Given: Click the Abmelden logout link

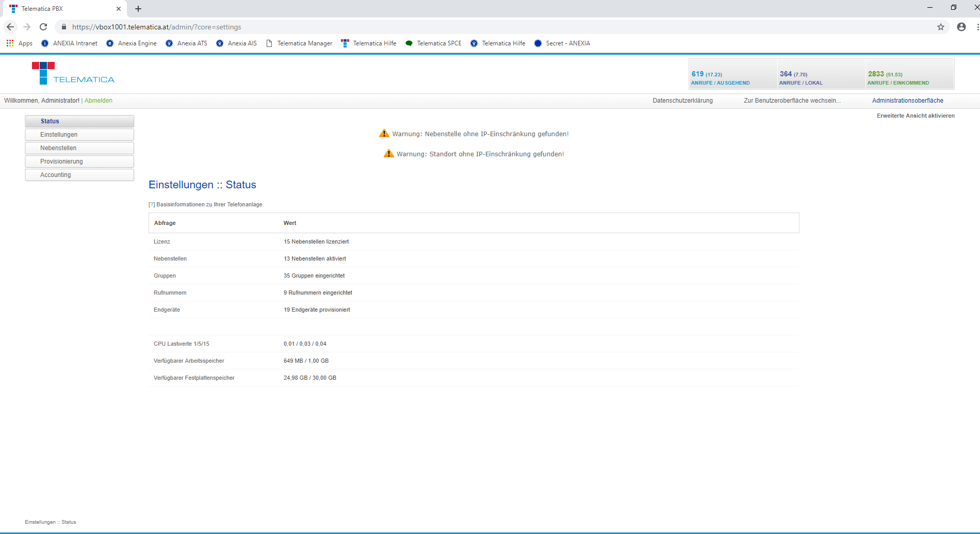Looking at the screenshot, I should 99,101.
